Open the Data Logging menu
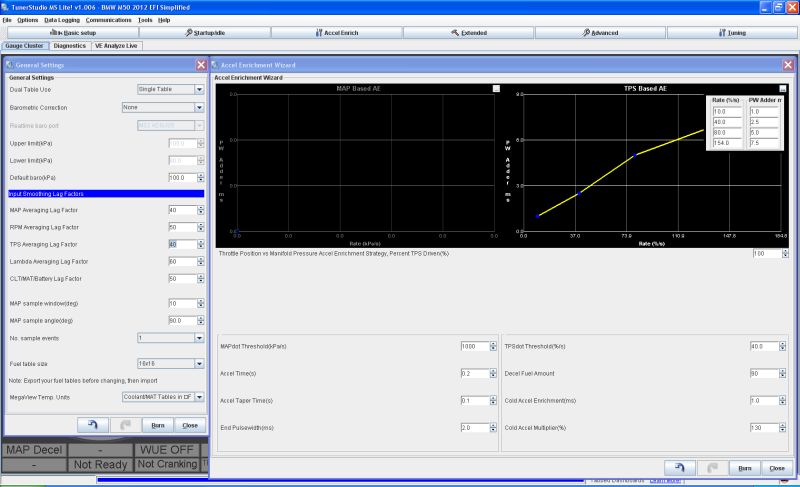This screenshot has width=800, height=487. (x=62, y=20)
